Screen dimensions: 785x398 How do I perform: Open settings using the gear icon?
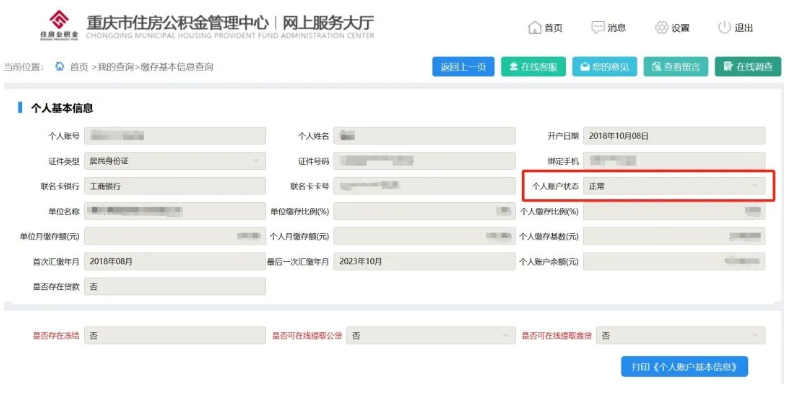pyautogui.click(x=662, y=28)
